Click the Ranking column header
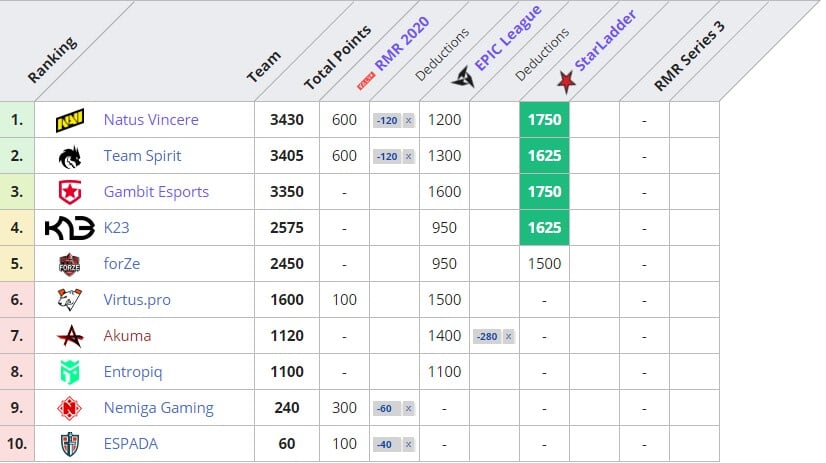 click(53, 60)
